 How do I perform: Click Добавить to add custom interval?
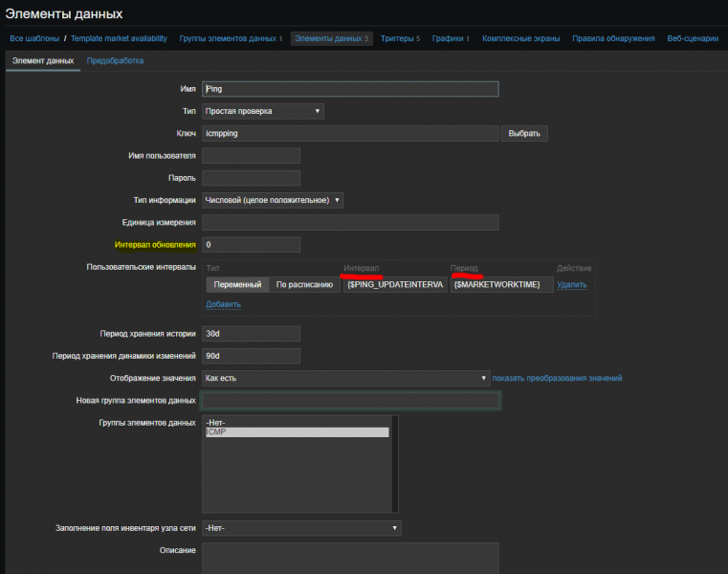223,304
